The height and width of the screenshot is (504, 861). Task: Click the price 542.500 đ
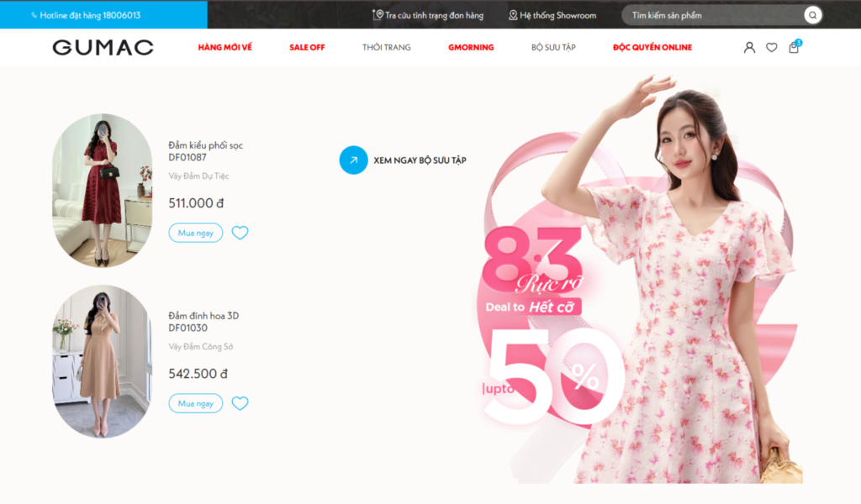198,374
